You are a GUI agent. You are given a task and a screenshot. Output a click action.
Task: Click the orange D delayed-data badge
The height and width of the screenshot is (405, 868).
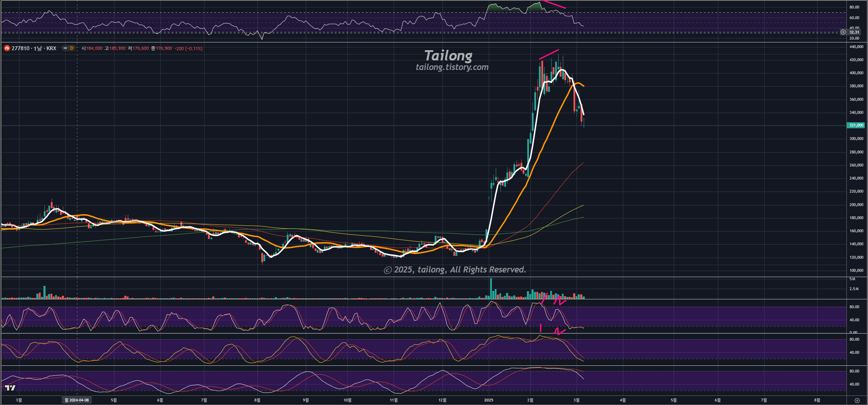(x=71, y=48)
